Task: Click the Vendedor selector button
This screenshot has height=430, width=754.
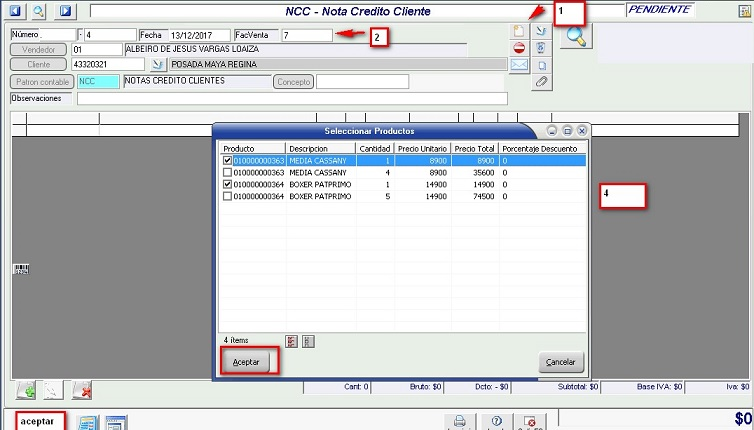Action: pyautogui.click(x=38, y=49)
